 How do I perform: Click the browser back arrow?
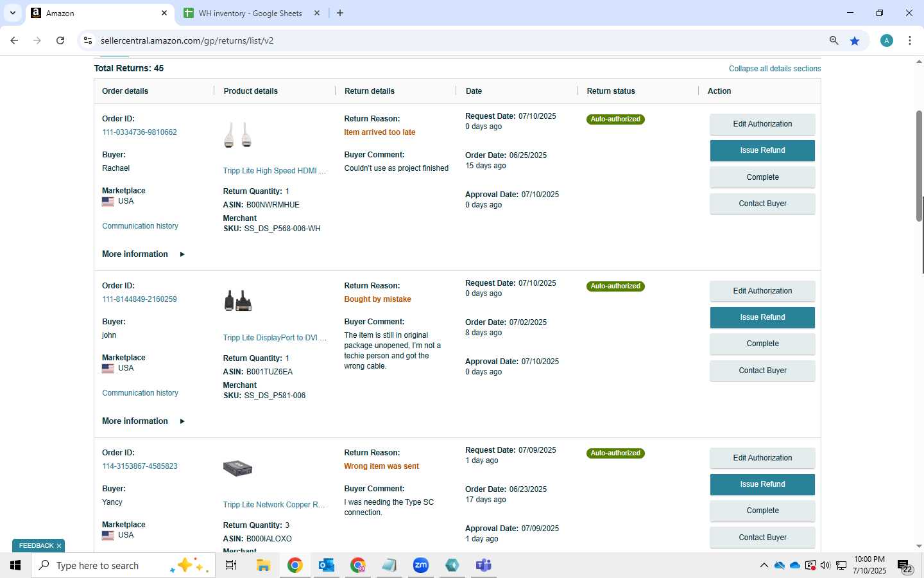click(14, 40)
